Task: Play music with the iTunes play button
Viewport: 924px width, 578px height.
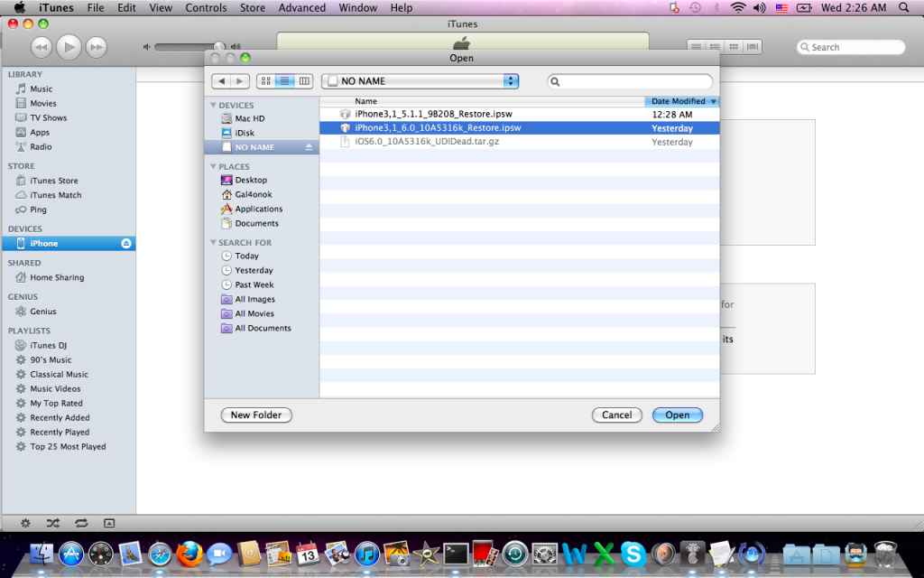Action: point(69,47)
